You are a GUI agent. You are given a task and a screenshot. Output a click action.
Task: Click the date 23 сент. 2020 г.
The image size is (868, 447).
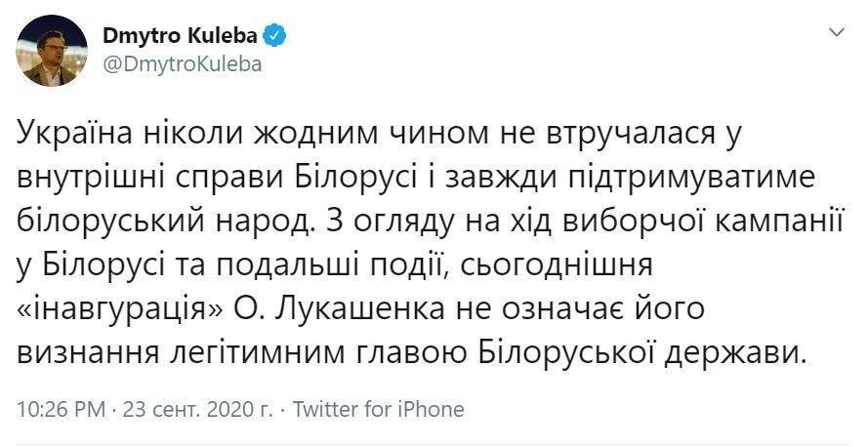195,408
